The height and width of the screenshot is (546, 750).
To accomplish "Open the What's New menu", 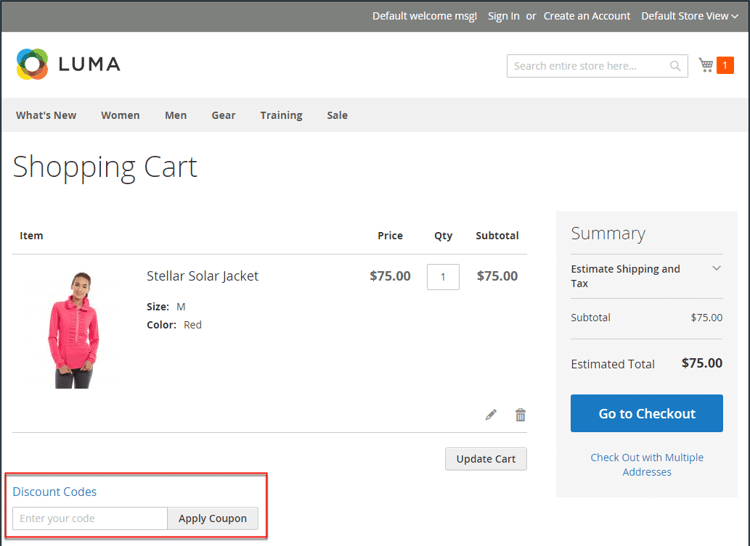I will [x=46, y=115].
